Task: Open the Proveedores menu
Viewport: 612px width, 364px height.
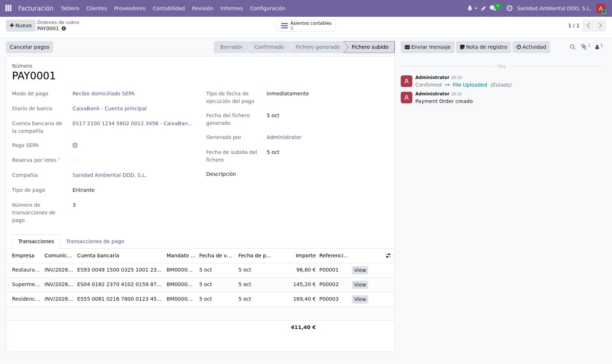Action: [130, 8]
